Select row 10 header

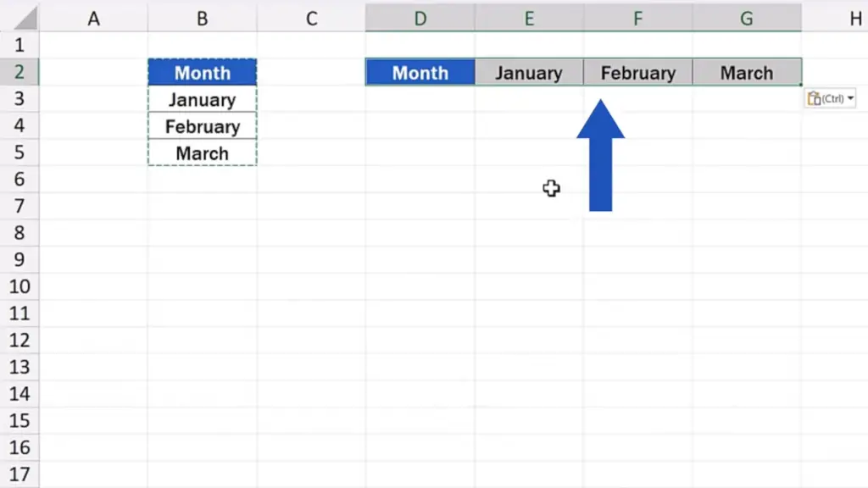coord(19,286)
